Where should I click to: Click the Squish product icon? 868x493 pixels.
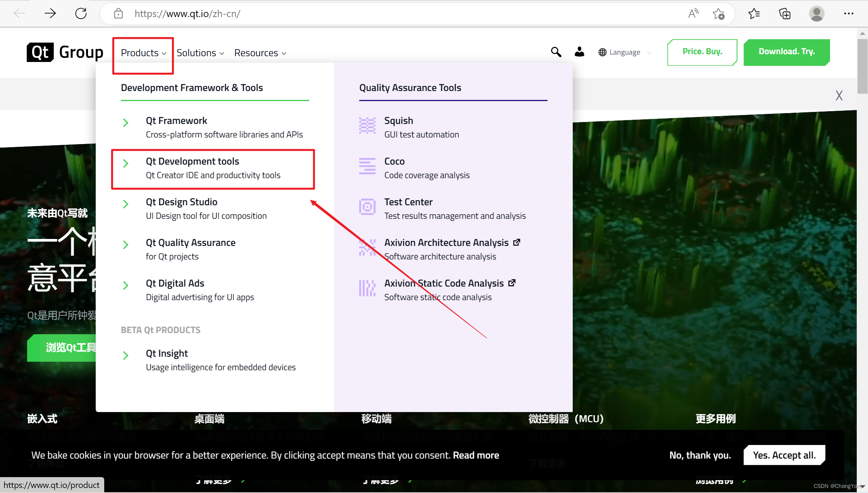[x=367, y=125]
